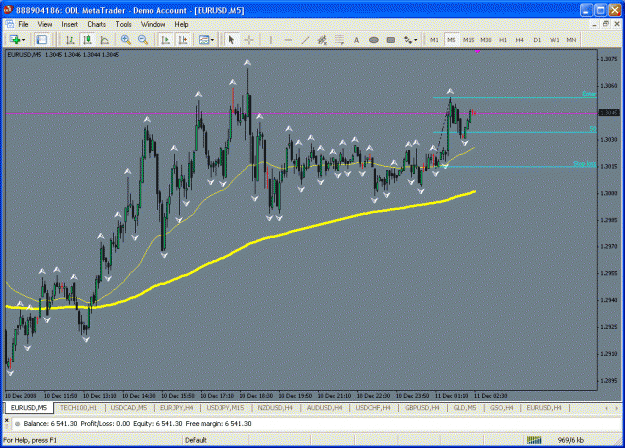
Task: Open the Profiles window icon
Action: click(x=41, y=40)
